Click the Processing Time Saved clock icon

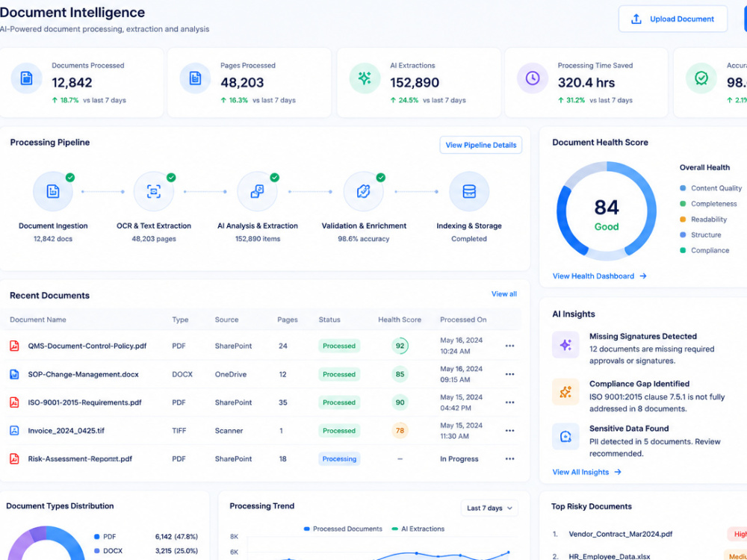[x=533, y=78]
